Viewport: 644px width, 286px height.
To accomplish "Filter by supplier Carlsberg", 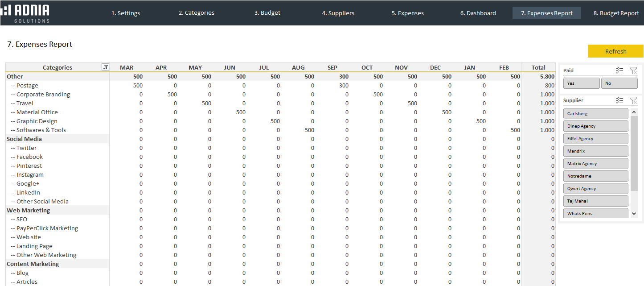I will pos(595,114).
